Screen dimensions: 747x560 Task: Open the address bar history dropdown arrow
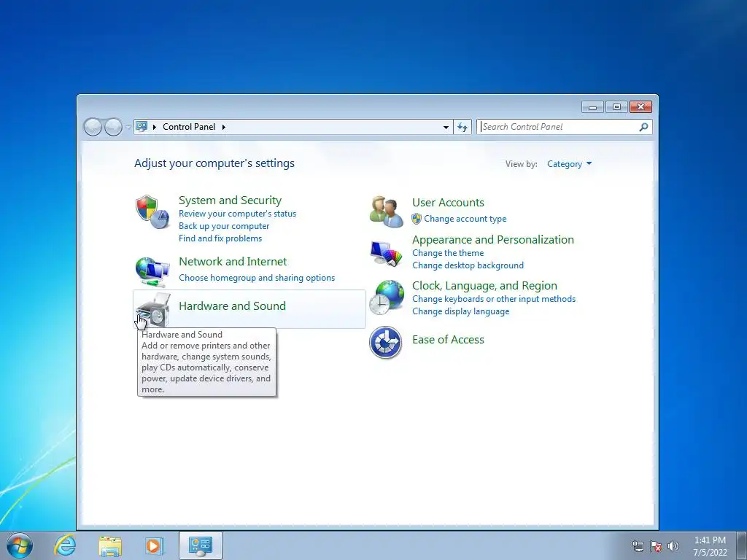[446, 127]
